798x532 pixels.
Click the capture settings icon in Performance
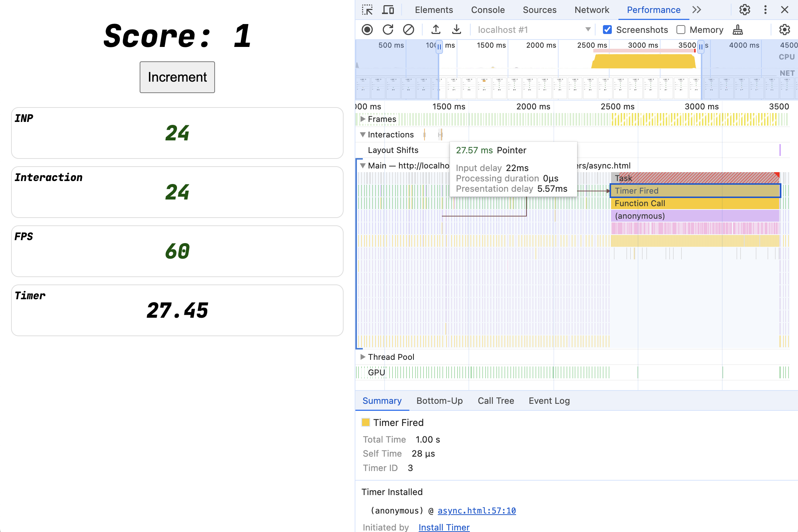tap(786, 29)
